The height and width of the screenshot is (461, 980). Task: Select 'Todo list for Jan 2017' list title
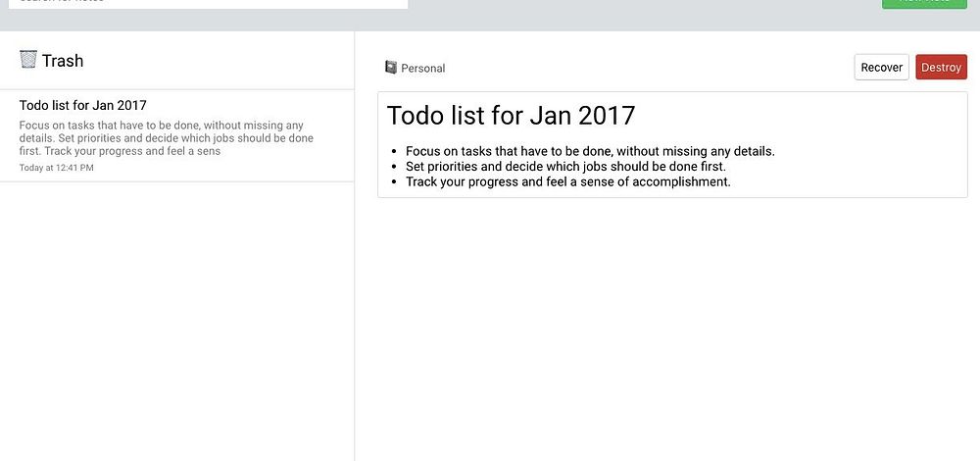click(x=83, y=105)
